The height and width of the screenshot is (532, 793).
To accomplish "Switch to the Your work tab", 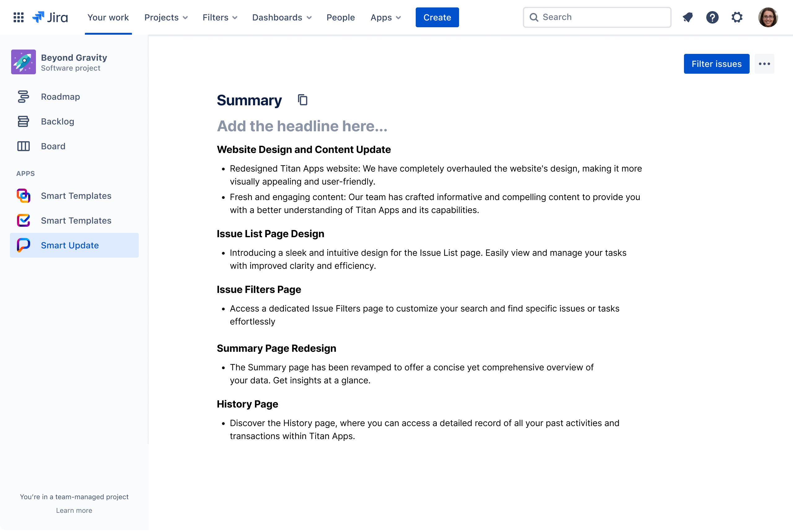I will point(108,17).
